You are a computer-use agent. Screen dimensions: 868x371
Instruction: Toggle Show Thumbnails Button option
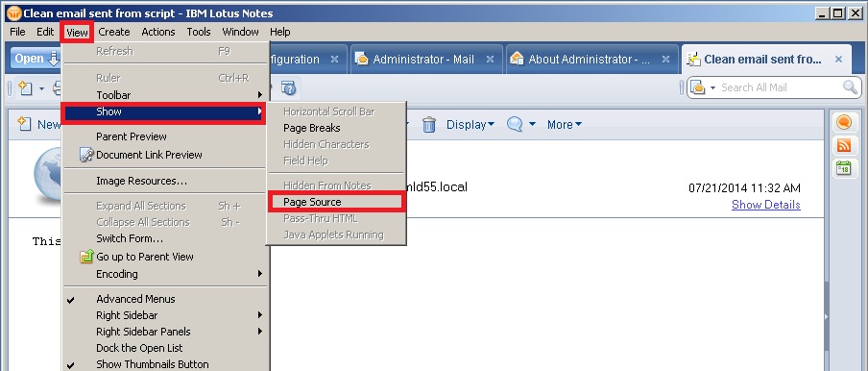coord(164,364)
